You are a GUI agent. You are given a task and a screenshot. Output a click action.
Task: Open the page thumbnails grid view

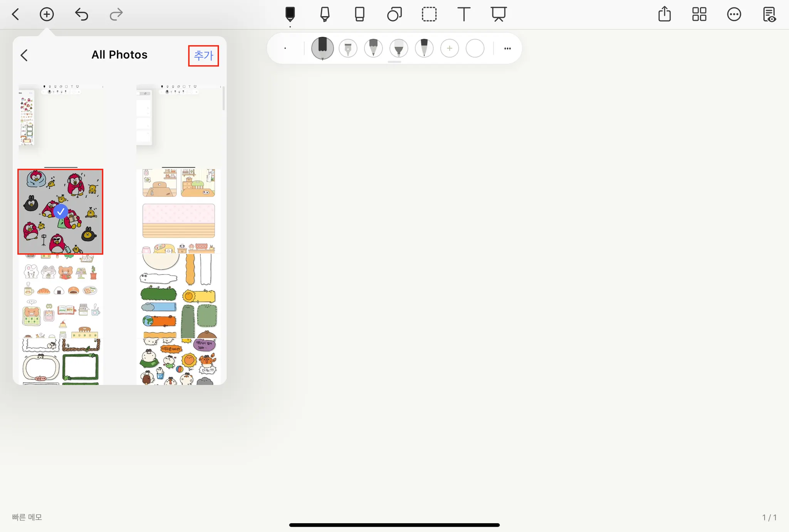(x=699, y=15)
